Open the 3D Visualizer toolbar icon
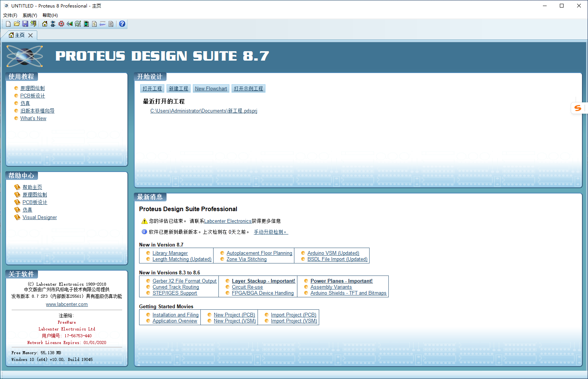The height and width of the screenshot is (379, 588). 70,24
